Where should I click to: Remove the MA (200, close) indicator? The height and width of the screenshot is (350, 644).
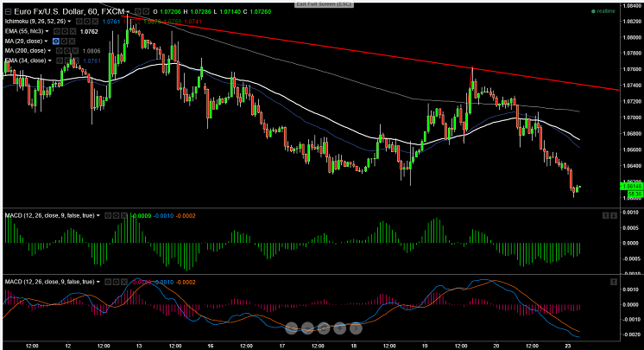(75, 51)
